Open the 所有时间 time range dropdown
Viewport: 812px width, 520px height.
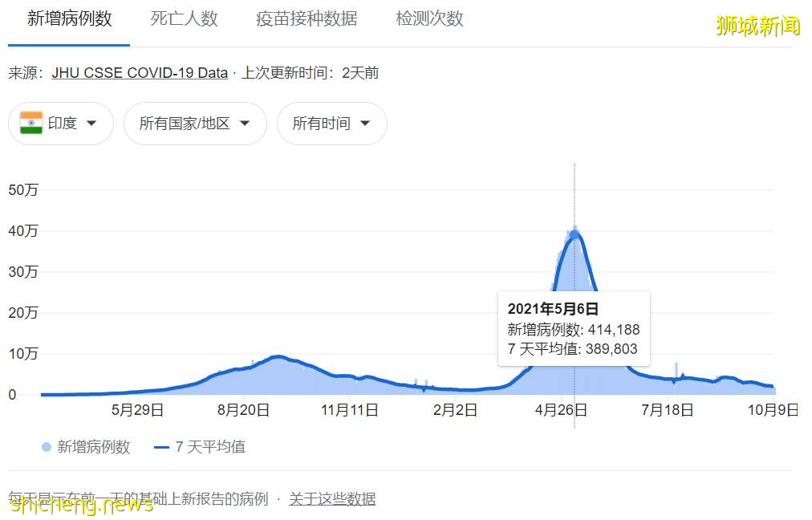(331, 124)
